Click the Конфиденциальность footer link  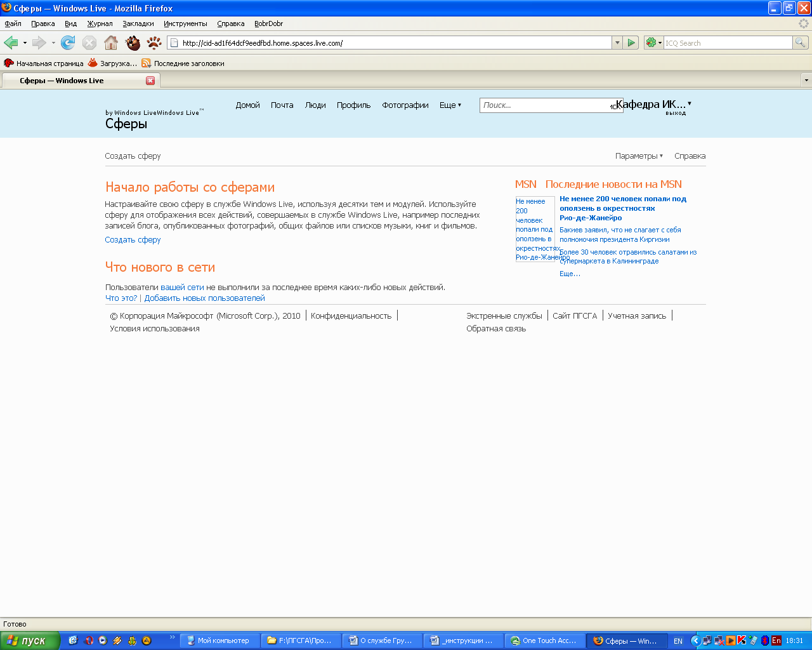pos(351,315)
